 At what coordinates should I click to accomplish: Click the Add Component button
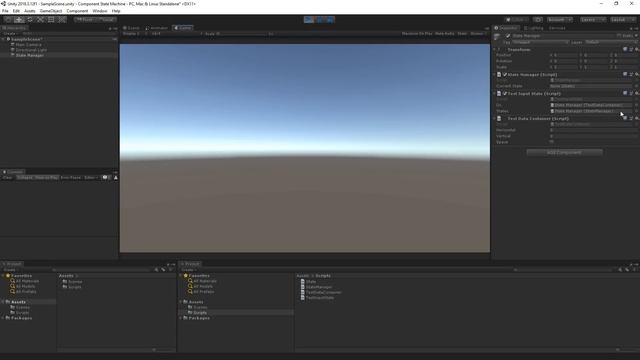click(x=564, y=152)
